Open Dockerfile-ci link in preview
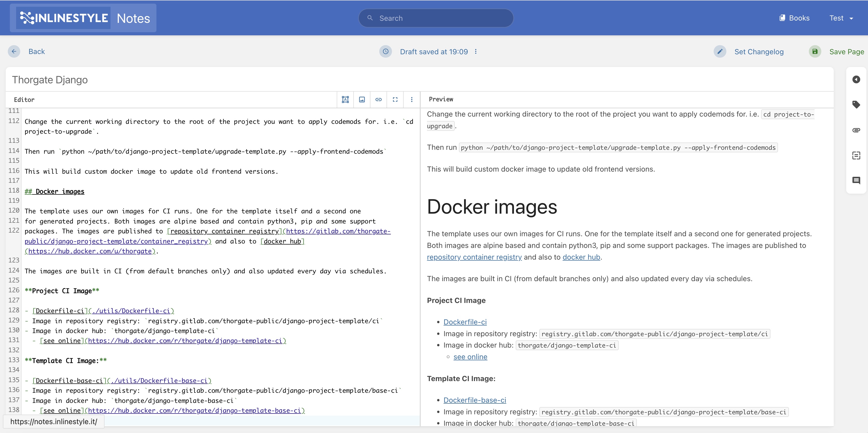This screenshot has height=433, width=868. tap(465, 322)
